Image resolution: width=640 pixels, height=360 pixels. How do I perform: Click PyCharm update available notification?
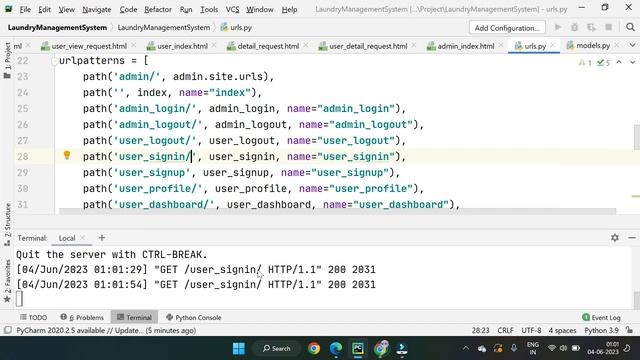[106, 330]
